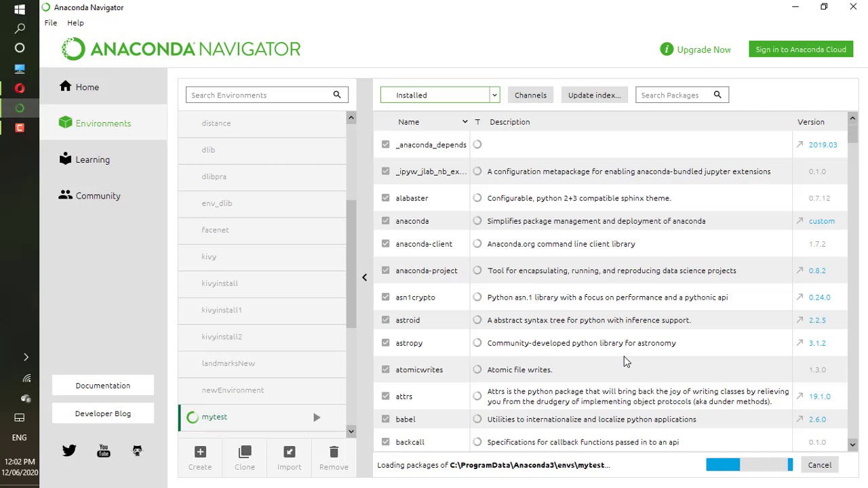Collapse the environments panel arrow
This screenshot has width=868, height=488.
(364, 277)
